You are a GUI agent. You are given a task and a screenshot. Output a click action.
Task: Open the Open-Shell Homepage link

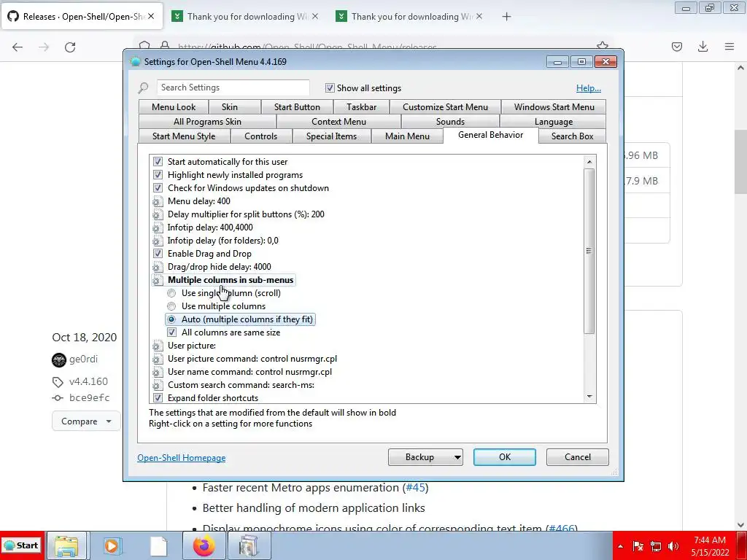[182, 458]
